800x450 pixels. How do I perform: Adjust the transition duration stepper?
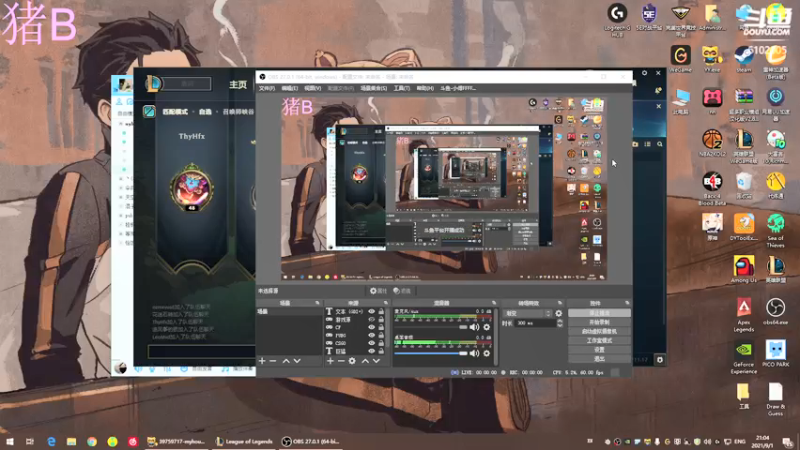coord(560,323)
